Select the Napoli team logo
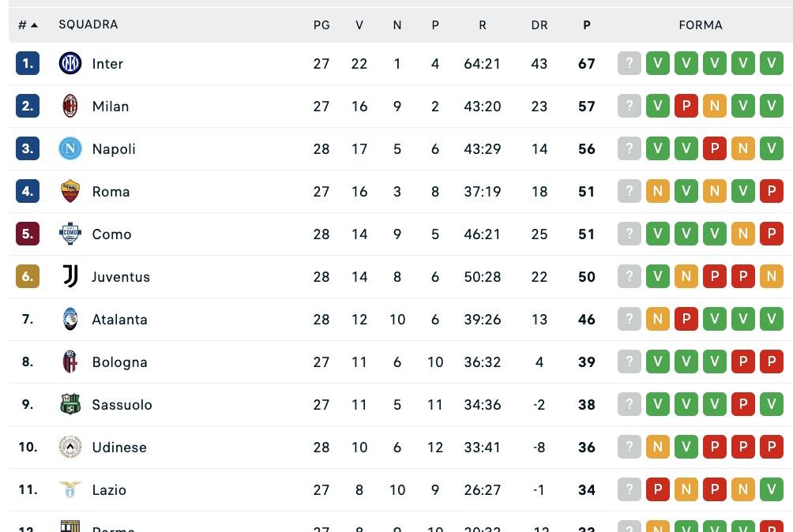 click(70, 148)
